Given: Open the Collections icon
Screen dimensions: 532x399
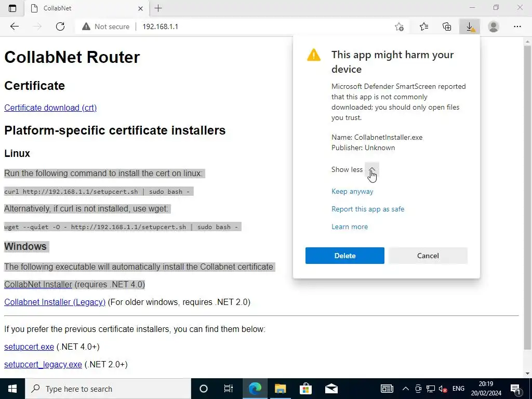Looking at the screenshot, I should pyautogui.click(x=447, y=26).
